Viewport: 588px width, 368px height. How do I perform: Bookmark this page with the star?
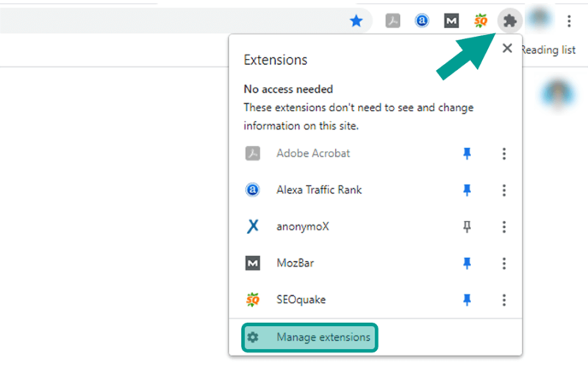(356, 21)
